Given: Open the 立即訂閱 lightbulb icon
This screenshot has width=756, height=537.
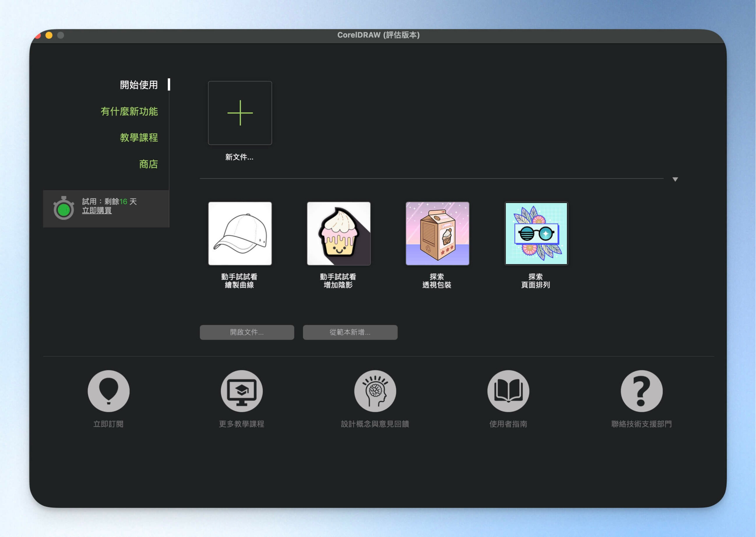Looking at the screenshot, I should (x=108, y=391).
